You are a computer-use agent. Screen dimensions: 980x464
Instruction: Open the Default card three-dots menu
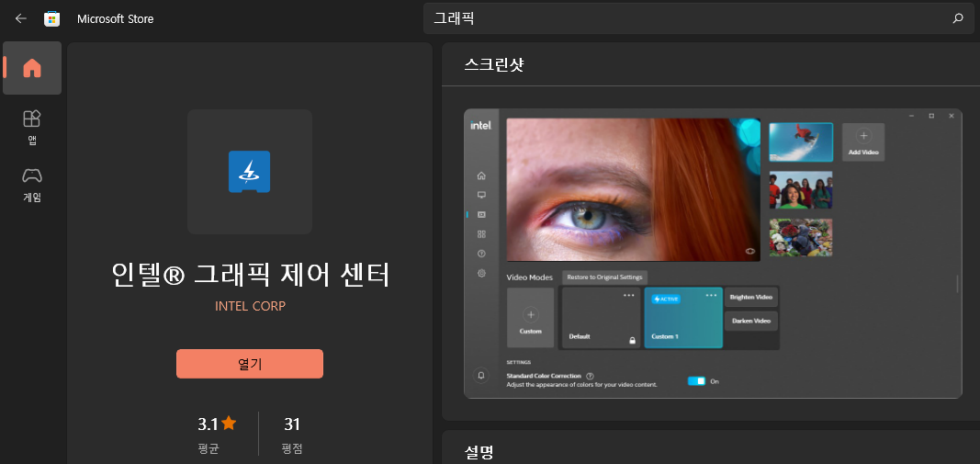click(x=629, y=295)
